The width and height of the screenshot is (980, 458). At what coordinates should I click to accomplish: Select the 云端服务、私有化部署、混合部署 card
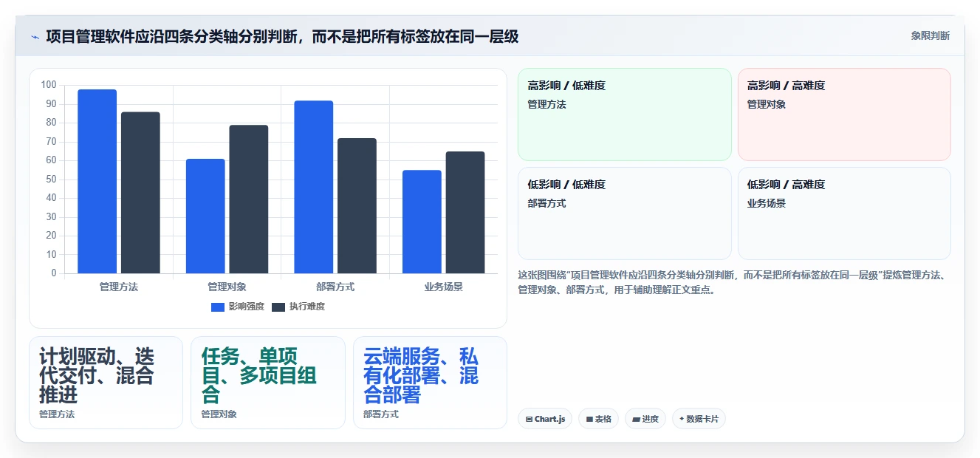[x=430, y=383]
